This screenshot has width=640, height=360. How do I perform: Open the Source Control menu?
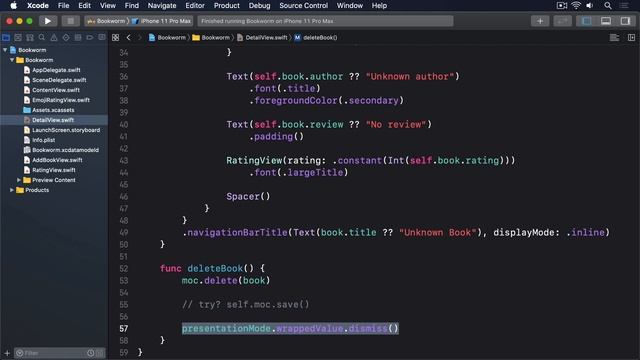point(303,6)
